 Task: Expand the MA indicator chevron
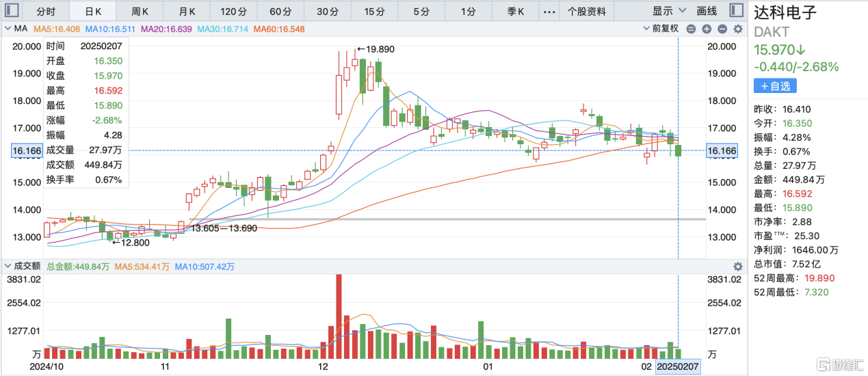coord(8,29)
